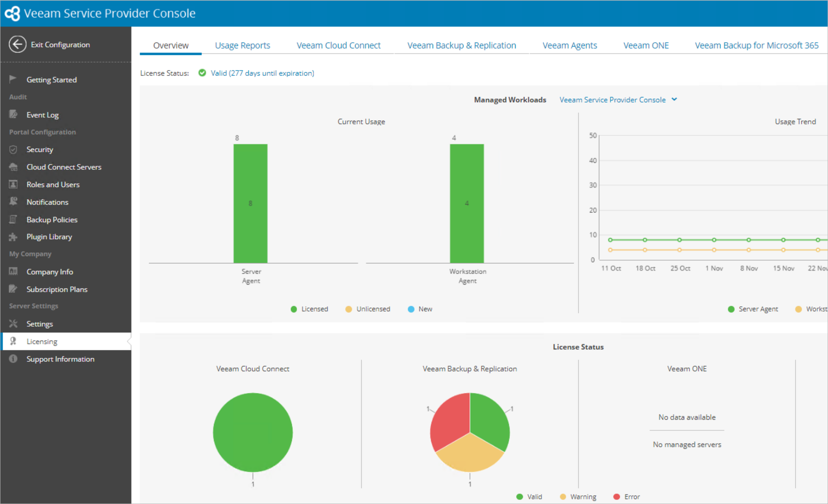Expand Managed Workloads Veeam Service Provider Console dropdown
This screenshot has width=828, height=504.
[618, 100]
